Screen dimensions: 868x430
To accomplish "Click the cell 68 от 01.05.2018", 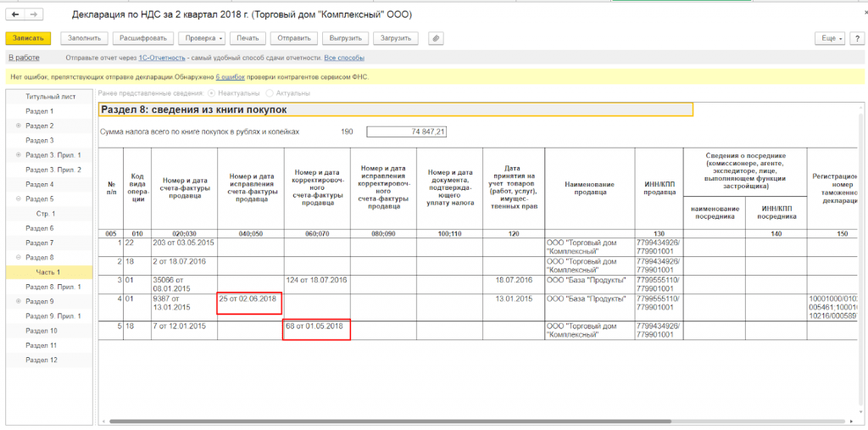I will pos(317,330).
